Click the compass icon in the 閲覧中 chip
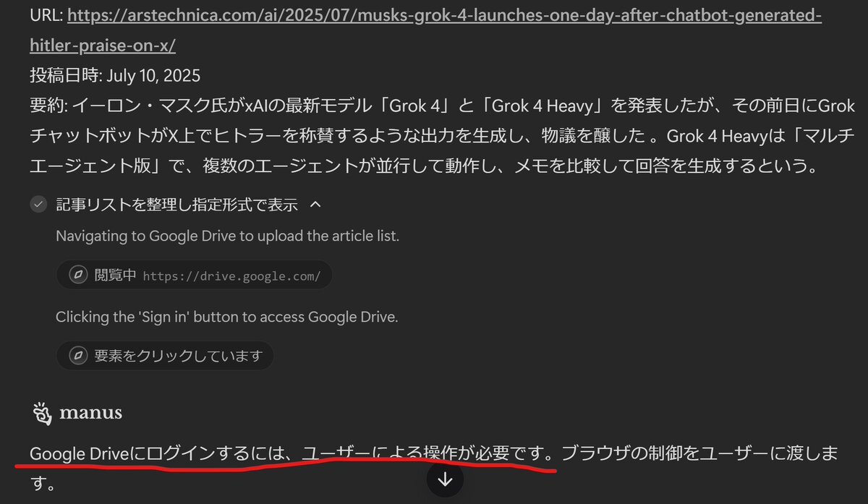This screenshot has width=868, height=504. click(77, 276)
